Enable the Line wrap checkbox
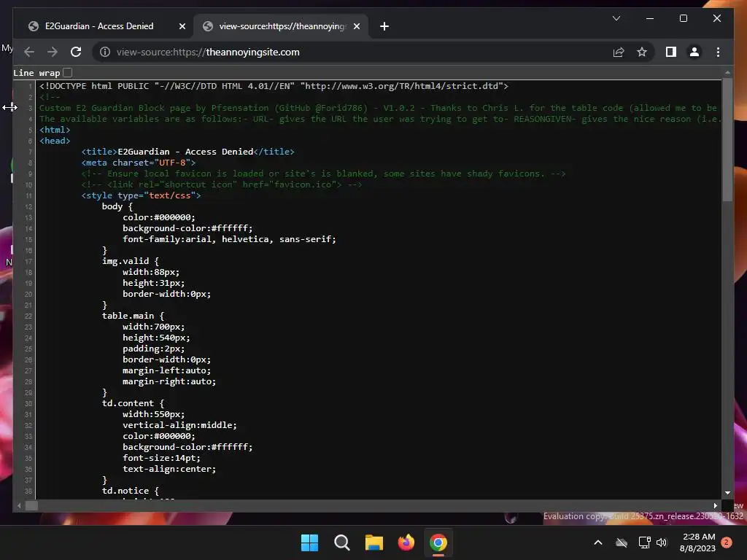Screen dimensions: 747x560 tap(68, 73)
